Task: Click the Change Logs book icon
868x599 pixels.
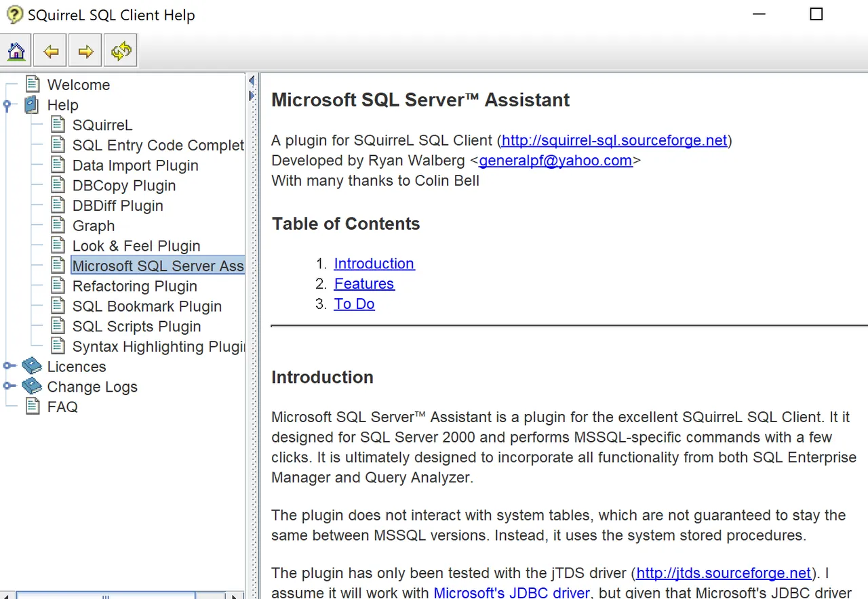Action: [32, 387]
